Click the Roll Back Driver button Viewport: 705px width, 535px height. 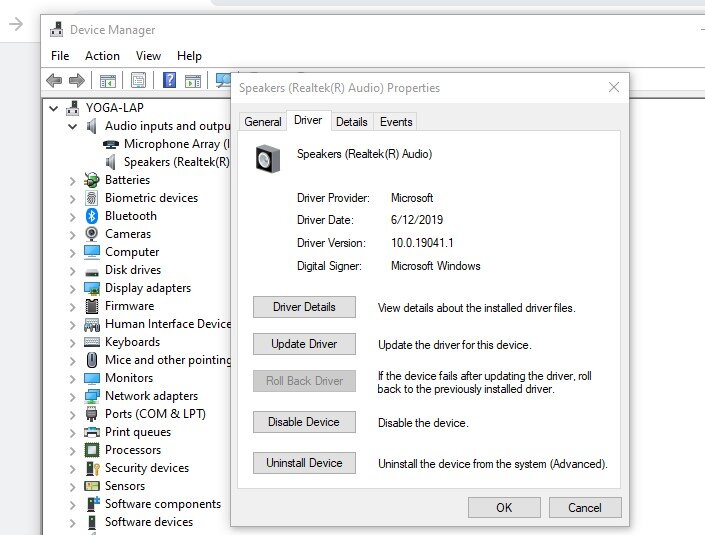click(x=304, y=381)
